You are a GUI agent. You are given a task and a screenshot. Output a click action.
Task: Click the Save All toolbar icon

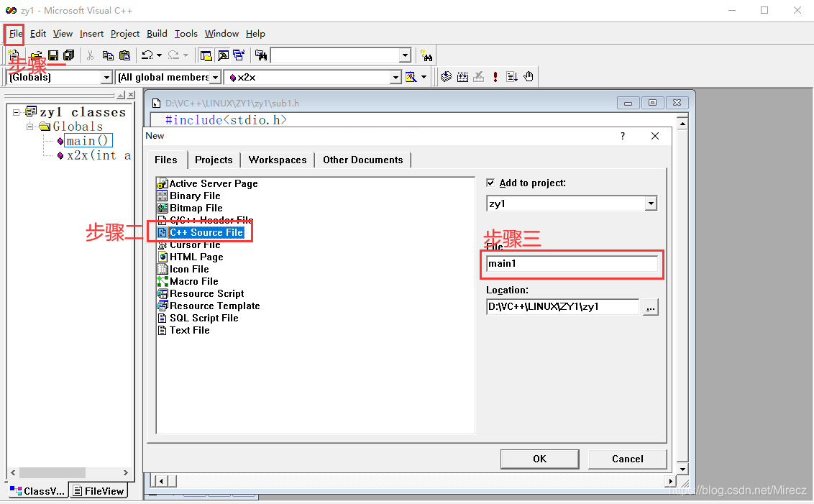(69, 55)
